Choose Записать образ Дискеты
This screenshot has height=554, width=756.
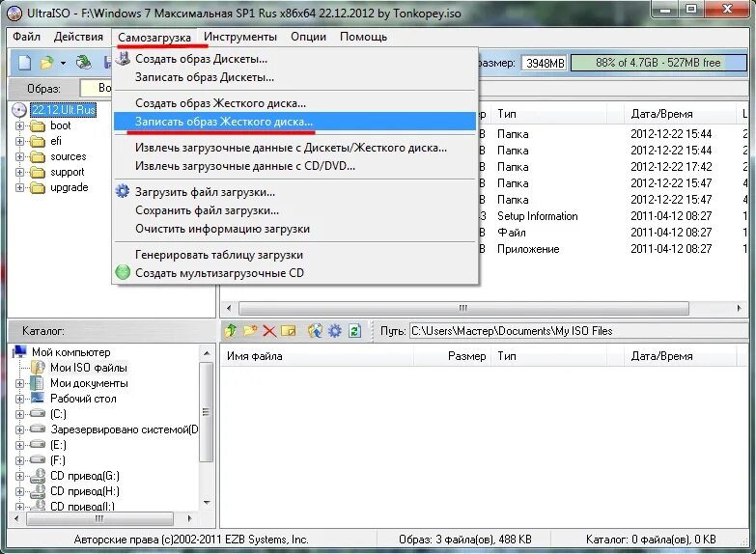click(295, 77)
